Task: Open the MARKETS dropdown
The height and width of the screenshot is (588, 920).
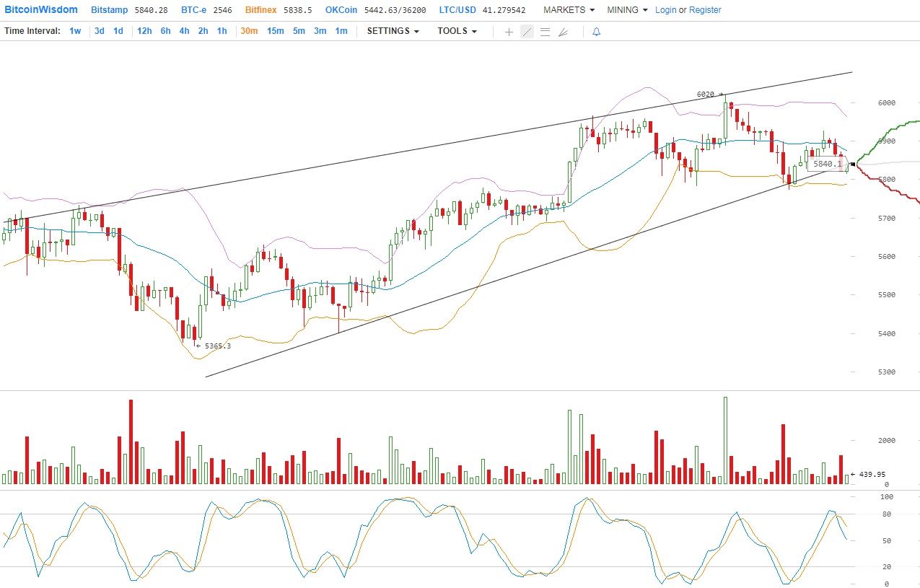Action: click(x=569, y=10)
